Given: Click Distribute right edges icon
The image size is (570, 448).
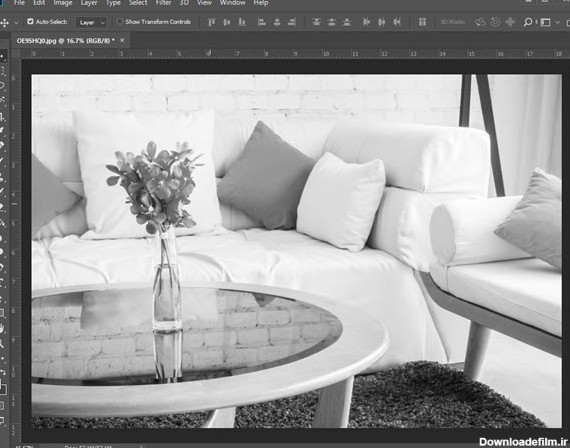Looking at the screenshot, I should pos(397,22).
